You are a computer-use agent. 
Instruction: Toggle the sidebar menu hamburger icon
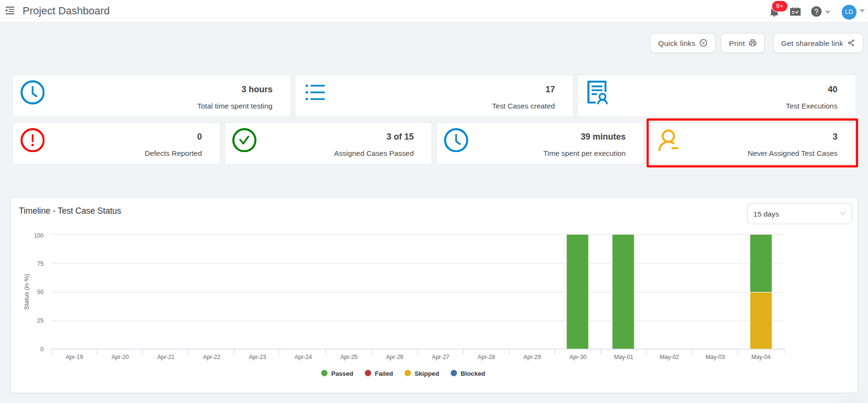tap(10, 11)
